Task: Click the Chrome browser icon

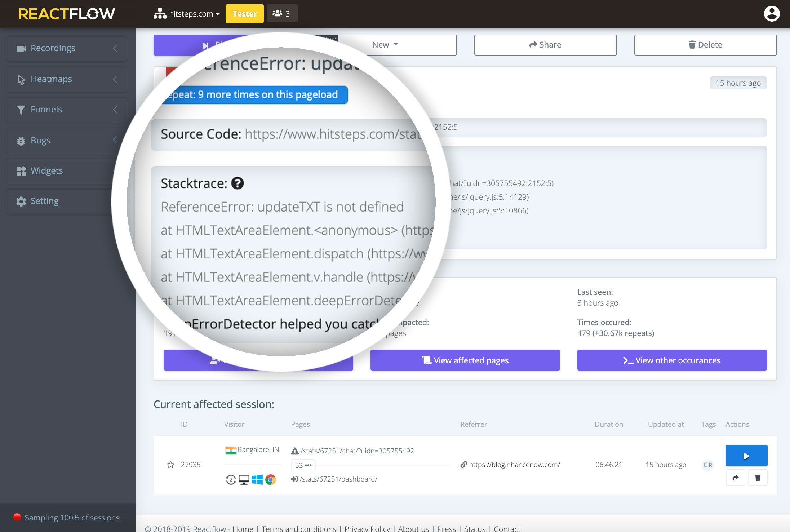Action: (x=271, y=479)
